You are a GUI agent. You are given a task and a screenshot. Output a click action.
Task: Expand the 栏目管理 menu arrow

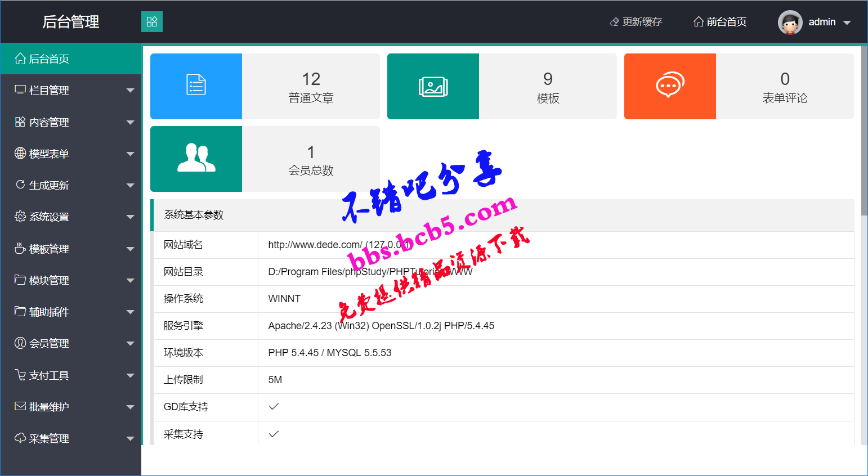click(x=130, y=91)
